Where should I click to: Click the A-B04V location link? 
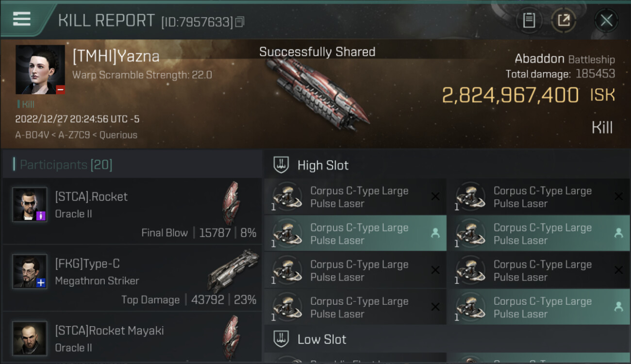click(x=32, y=135)
